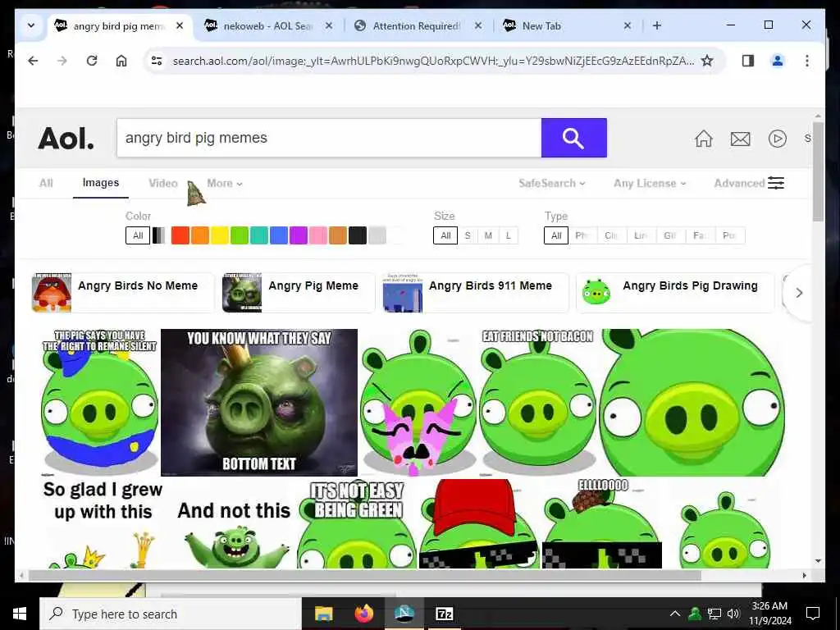This screenshot has width=840, height=630.
Task: Bookmark this page with the star icon
Action: click(707, 61)
